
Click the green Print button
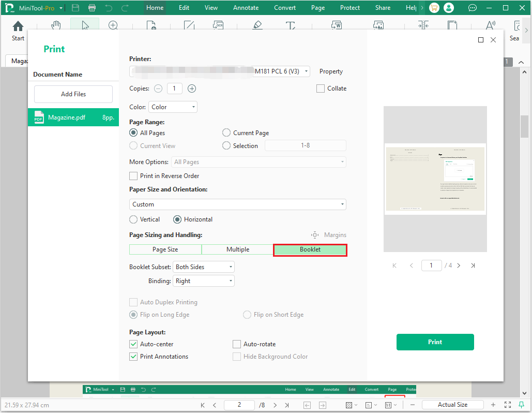[435, 342]
